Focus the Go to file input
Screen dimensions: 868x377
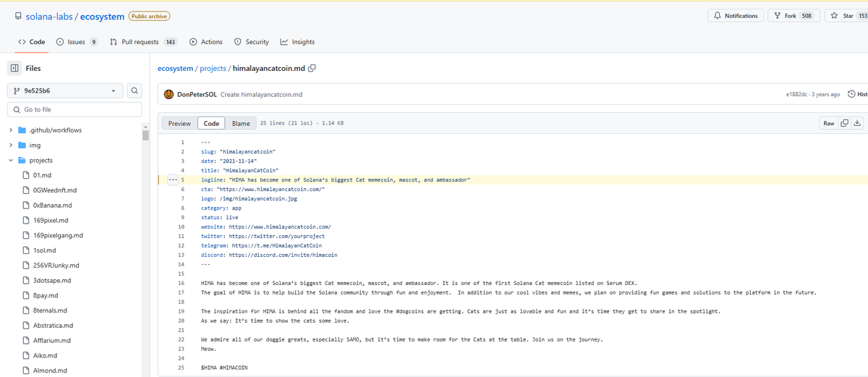pyautogui.click(x=74, y=109)
